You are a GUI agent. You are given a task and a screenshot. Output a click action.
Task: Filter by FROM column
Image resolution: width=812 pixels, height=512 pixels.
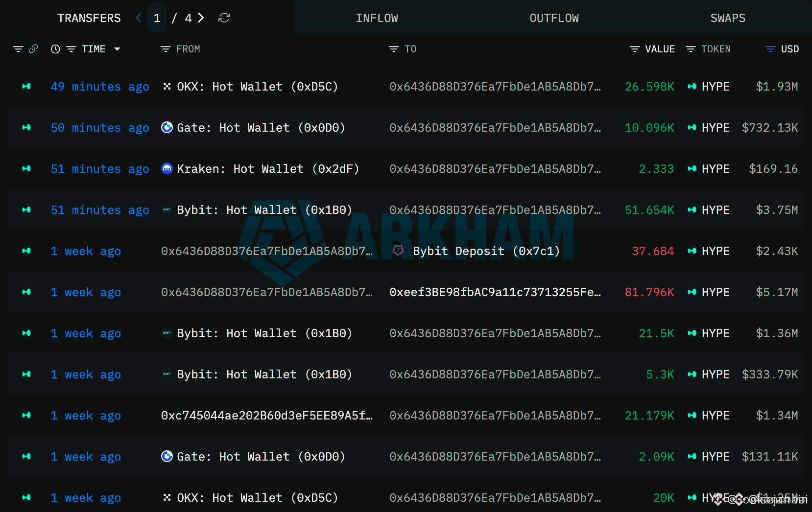coord(166,49)
